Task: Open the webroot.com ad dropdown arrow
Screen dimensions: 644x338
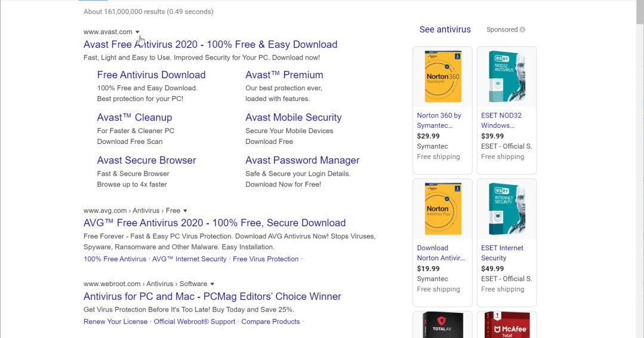Action: pyautogui.click(x=212, y=284)
